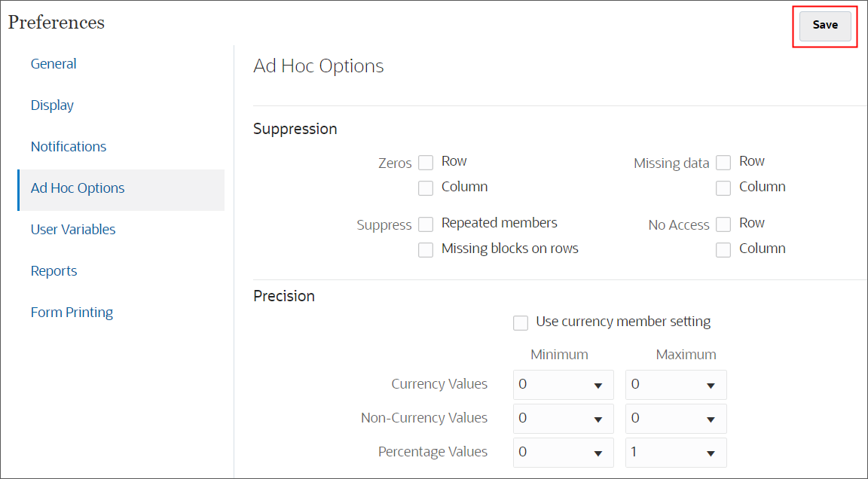This screenshot has height=479, width=868.
Task: Open the Display preferences section
Action: [52, 105]
